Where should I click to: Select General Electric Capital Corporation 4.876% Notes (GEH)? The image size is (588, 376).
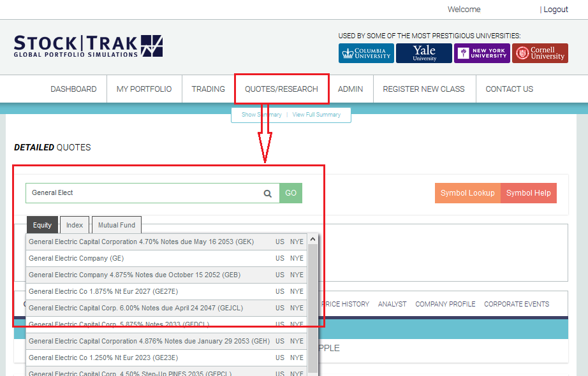click(166, 341)
